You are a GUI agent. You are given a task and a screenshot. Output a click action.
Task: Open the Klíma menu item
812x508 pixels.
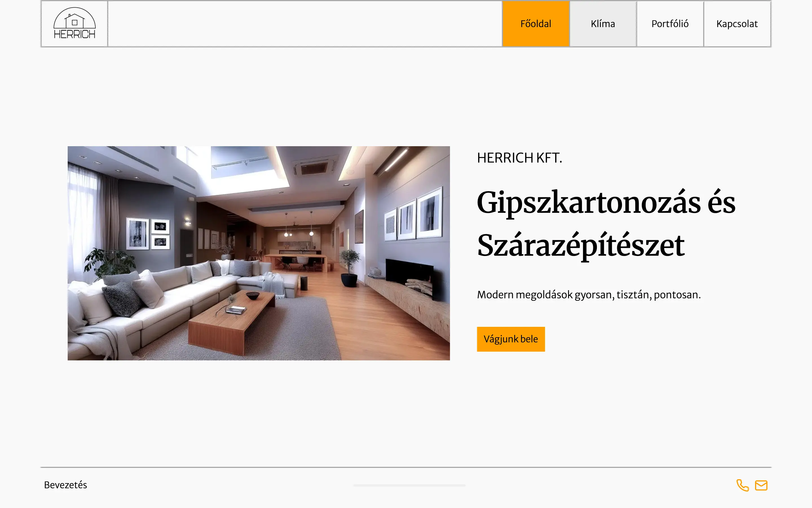pyautogui.click(x=603, y=24)
